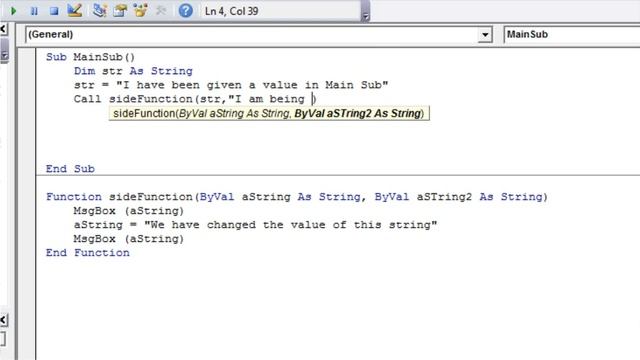640x360 pixels.
Task: Open the (General) object dropdown arrow
Action: [485, 35]
